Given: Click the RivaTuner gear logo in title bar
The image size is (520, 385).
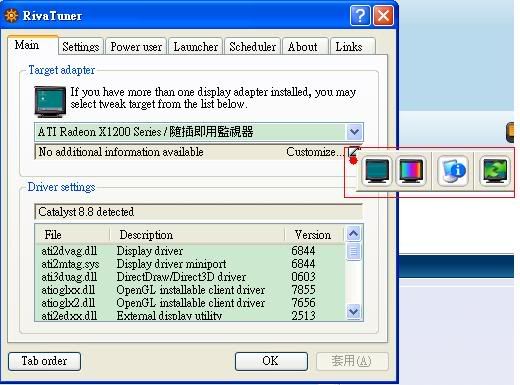Looking at the screenshot, I should click(x=11, y=16).
